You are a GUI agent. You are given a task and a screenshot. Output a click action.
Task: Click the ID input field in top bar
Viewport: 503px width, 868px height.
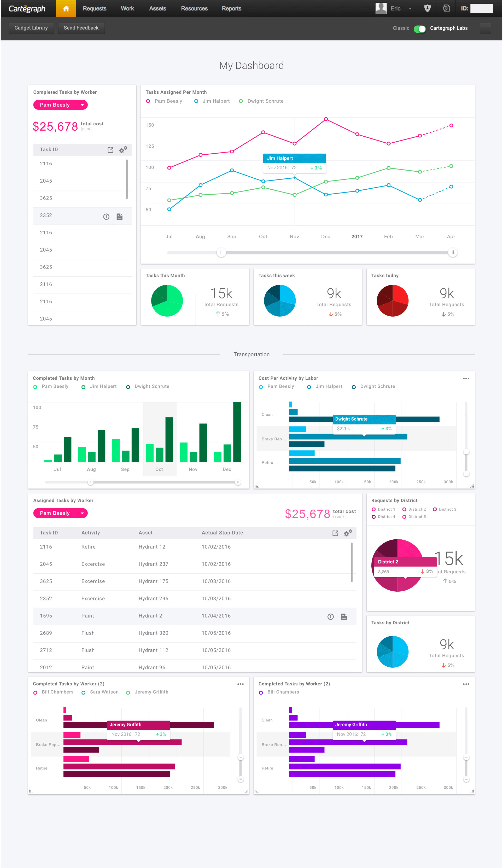pyautogui.click(x=481, y=9)
